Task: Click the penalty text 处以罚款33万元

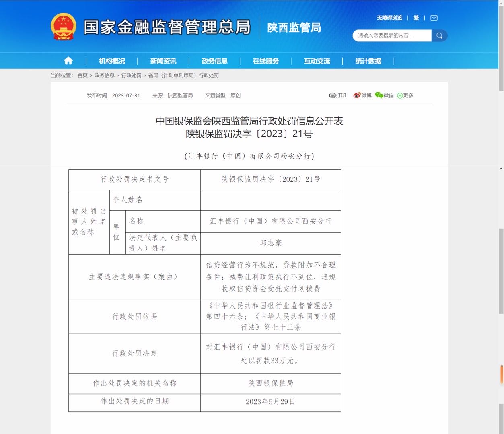Action: click(x=269, y=361)
